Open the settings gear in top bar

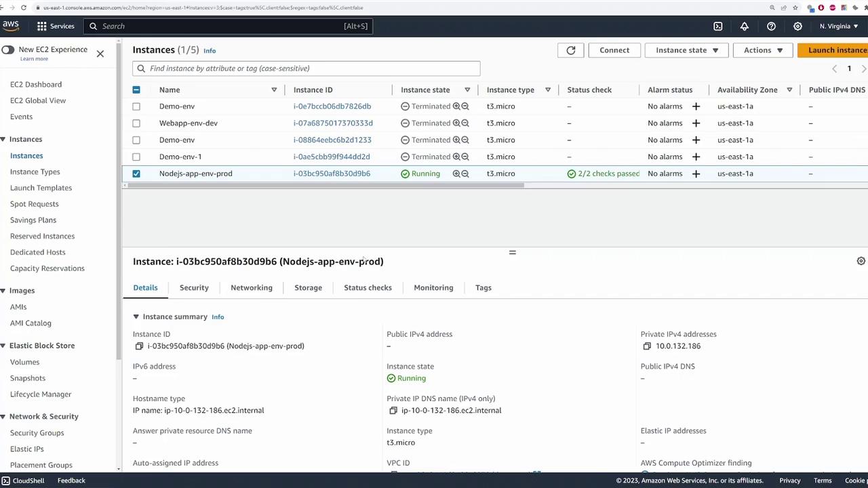click(797, 26)
